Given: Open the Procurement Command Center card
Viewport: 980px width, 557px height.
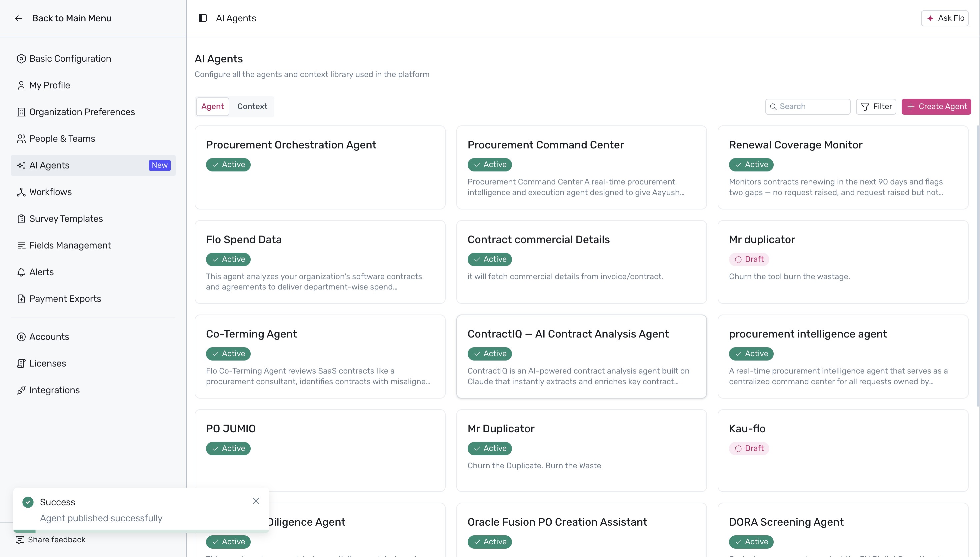Looking at the screenshot, I should [581, 167].
